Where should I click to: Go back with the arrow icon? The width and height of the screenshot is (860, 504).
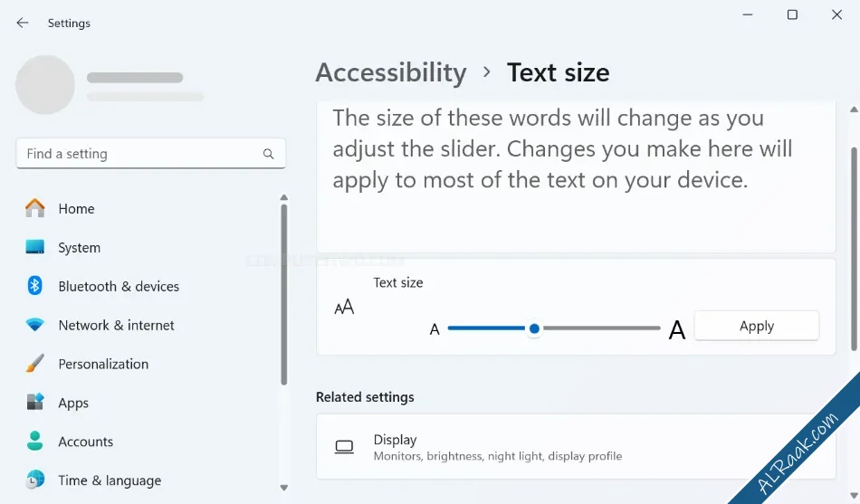[x=23, y=23]
